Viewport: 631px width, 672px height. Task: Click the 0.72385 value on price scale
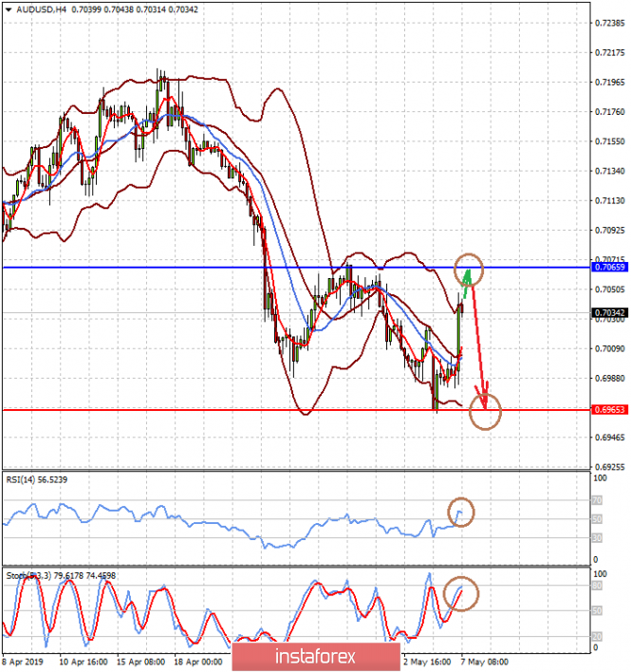(x=608, y=22)
